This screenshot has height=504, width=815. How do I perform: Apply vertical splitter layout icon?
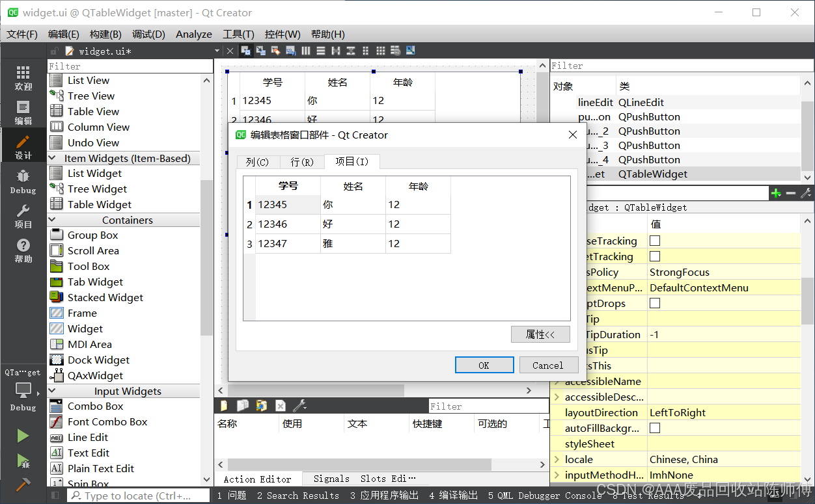[x=351, y=51]
